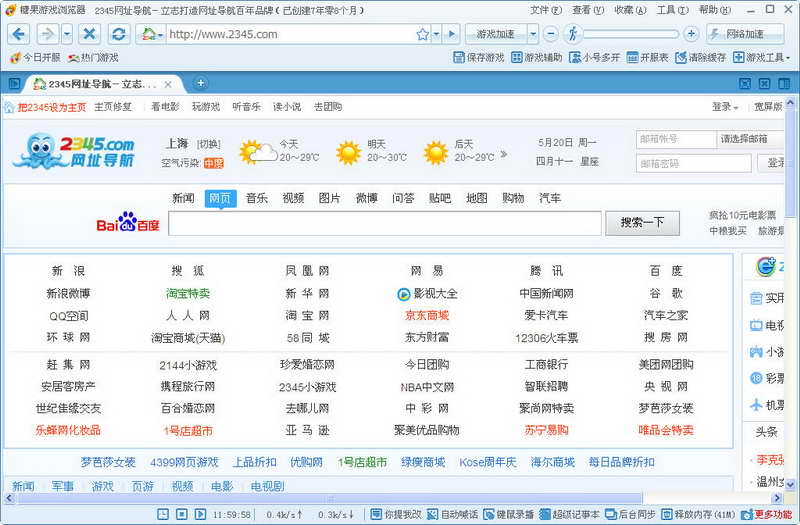Image resolution: width=800 pixels, height=525 pixels.
Task: Click 你提我改 feedback in the status bar
Action: pos(396,514)
